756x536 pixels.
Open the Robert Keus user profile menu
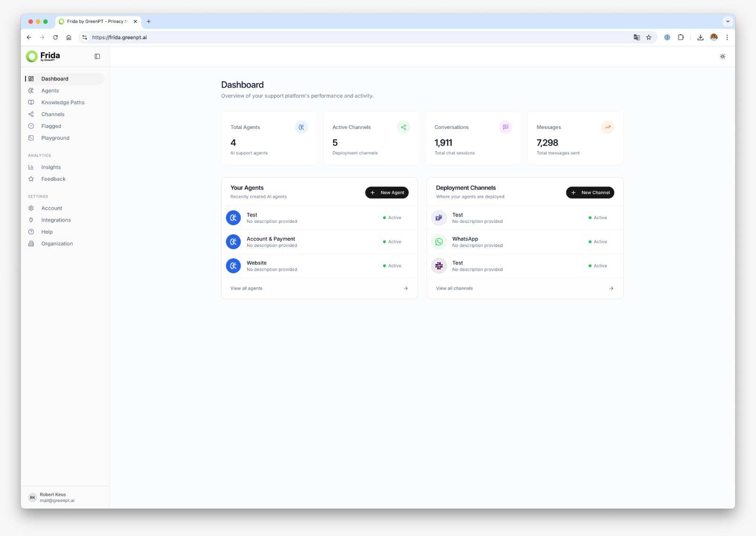pos(53,497)
